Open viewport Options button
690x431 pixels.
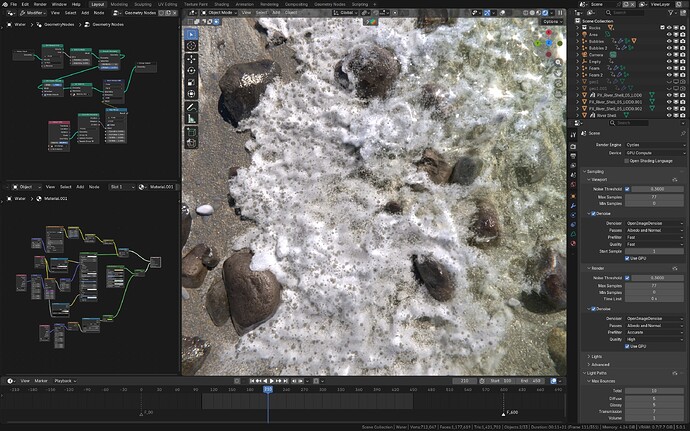(x=551, y=22)
